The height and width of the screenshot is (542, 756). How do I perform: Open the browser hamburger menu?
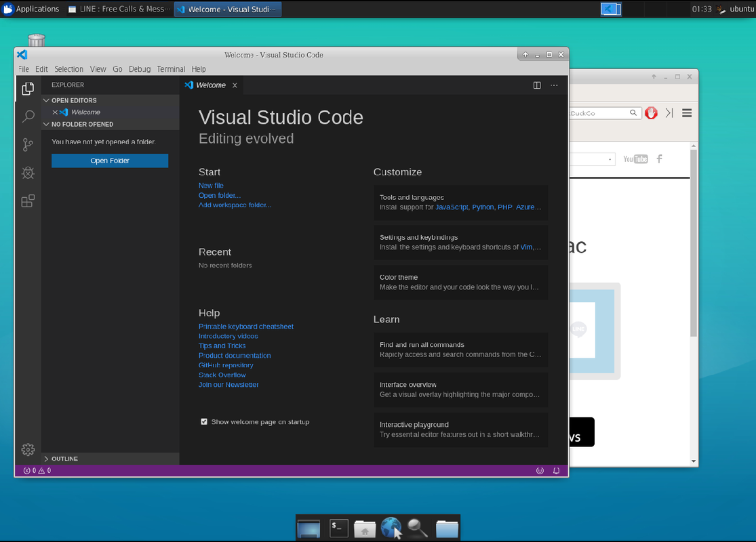click(x=687, y=112)
